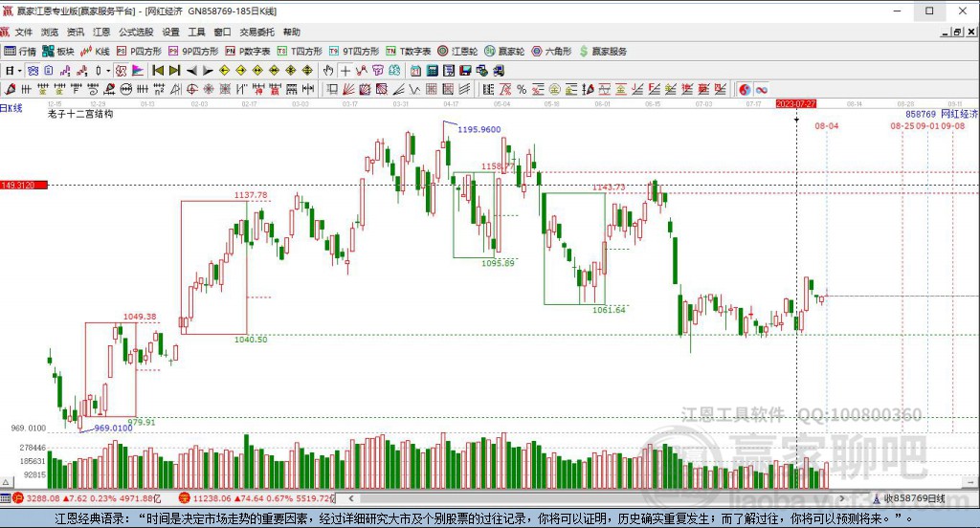The width and height of the screenshot is (980, 528).
Task: Open the 9T四方形 tool
Action: [x=354, y=52]
